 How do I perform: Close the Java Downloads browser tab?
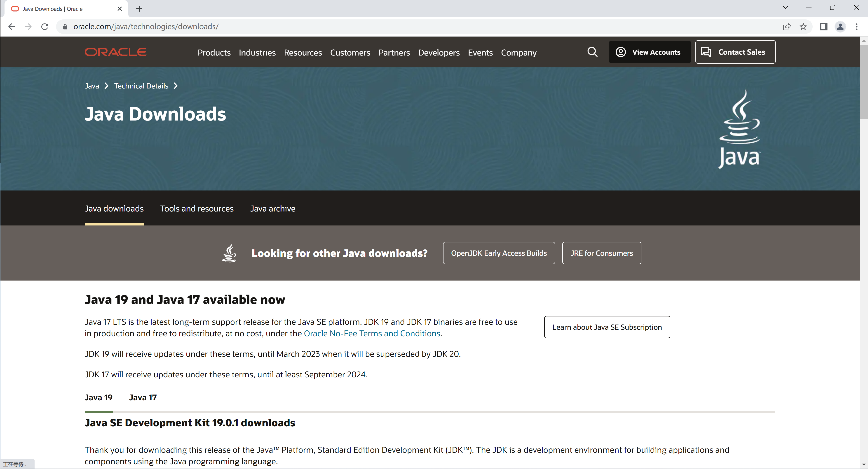(x=120, y=9)
